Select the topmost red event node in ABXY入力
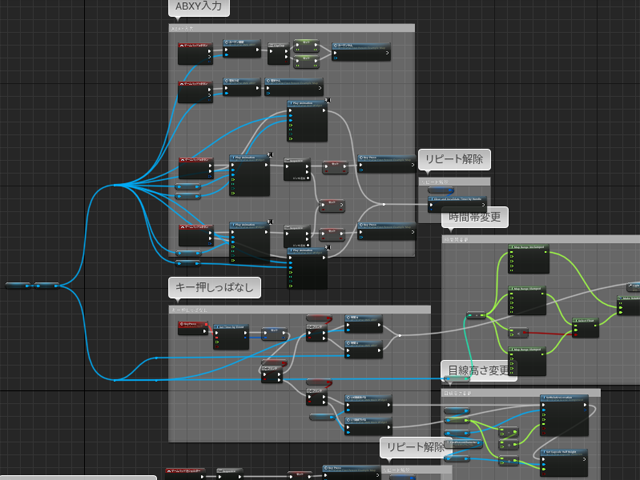The image size is (640, 480). tap(195, 53)
